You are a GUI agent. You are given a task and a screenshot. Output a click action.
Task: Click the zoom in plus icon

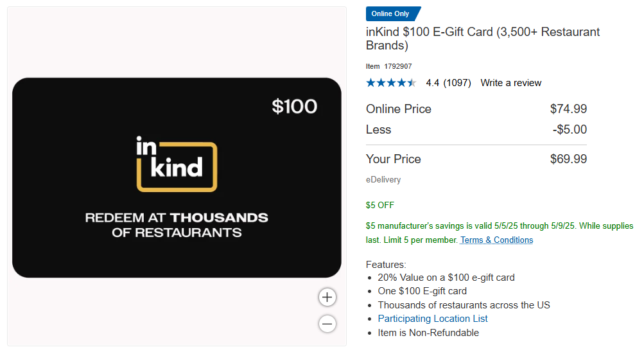(327, 297)
